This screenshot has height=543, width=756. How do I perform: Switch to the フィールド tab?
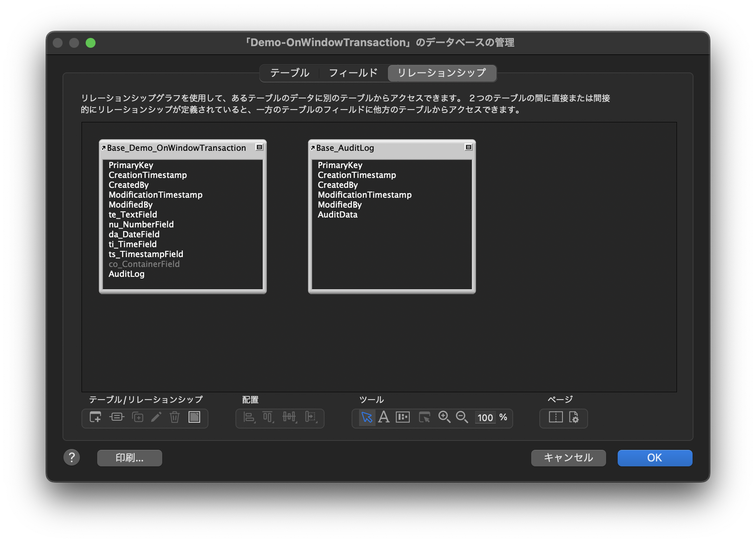coord(353,73)
